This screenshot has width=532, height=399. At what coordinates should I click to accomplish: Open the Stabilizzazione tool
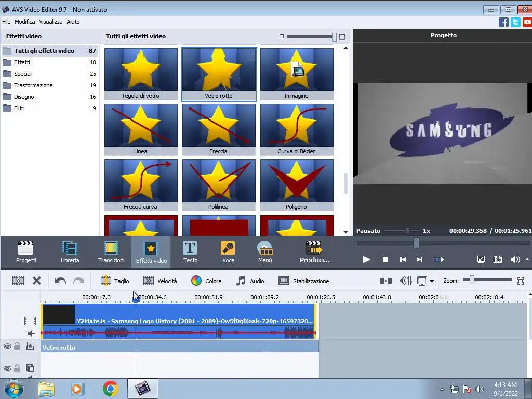[x=303, y=281]
